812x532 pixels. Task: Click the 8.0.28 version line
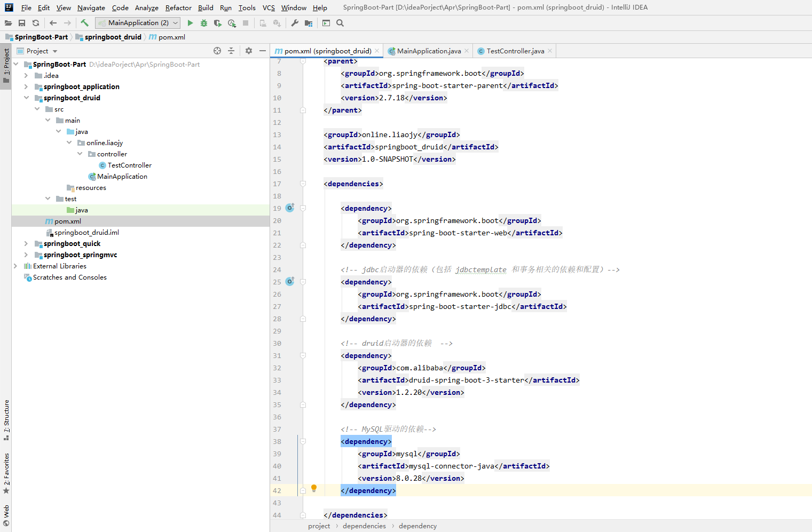tap(411, 478)
